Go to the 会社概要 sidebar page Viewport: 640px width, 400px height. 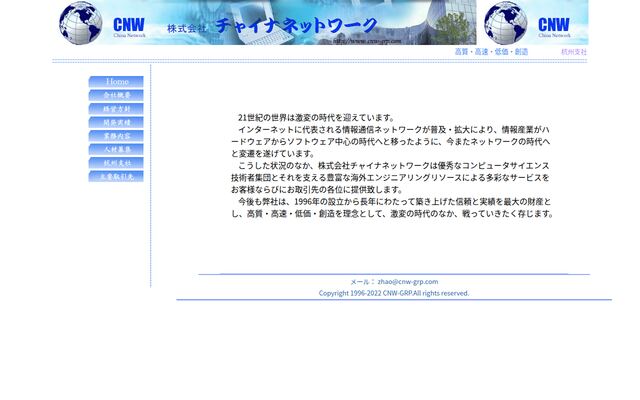(116, 95)
